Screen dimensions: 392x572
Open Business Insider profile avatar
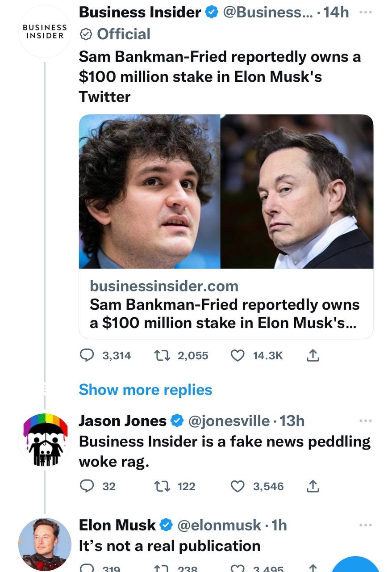(44, 32)
